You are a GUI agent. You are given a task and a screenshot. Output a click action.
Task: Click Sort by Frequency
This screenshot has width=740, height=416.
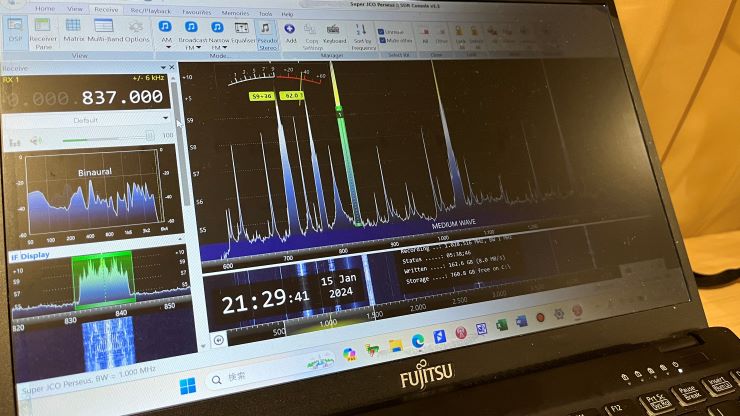point(362,37)
